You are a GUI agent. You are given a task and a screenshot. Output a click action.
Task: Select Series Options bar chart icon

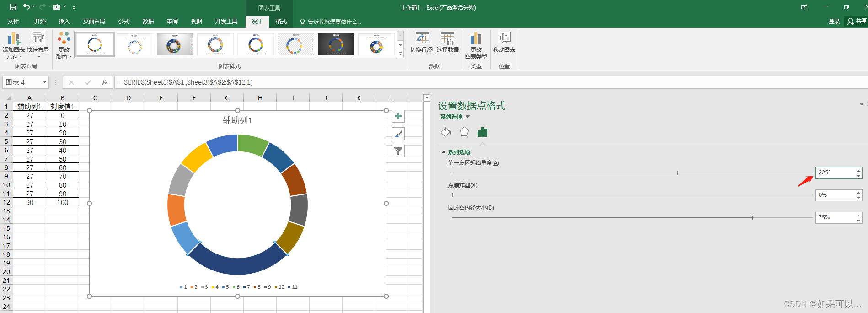[482, 132]
